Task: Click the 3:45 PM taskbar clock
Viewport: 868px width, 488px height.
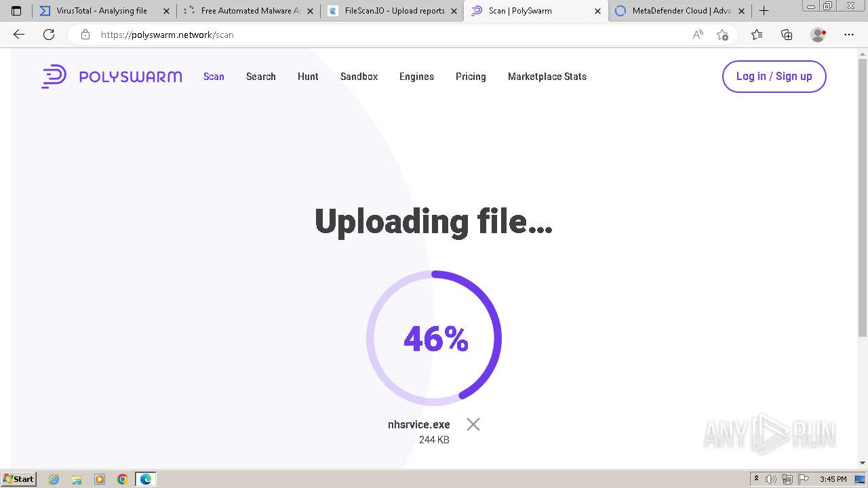Action: pos(833,479)
